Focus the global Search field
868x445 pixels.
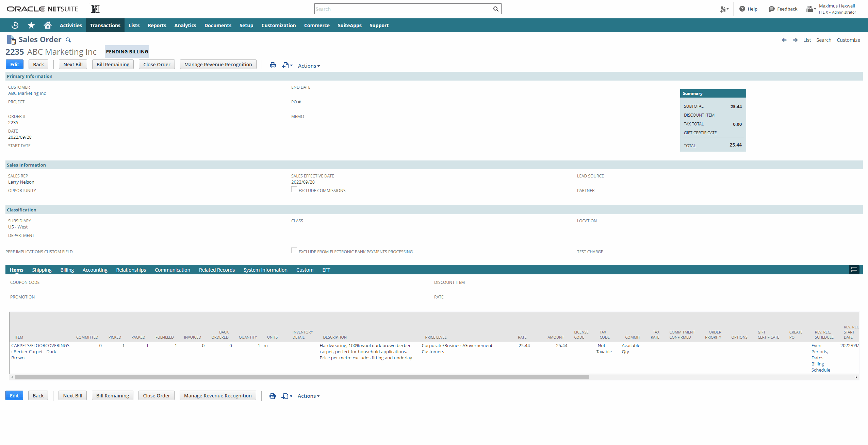pos(403,9)
